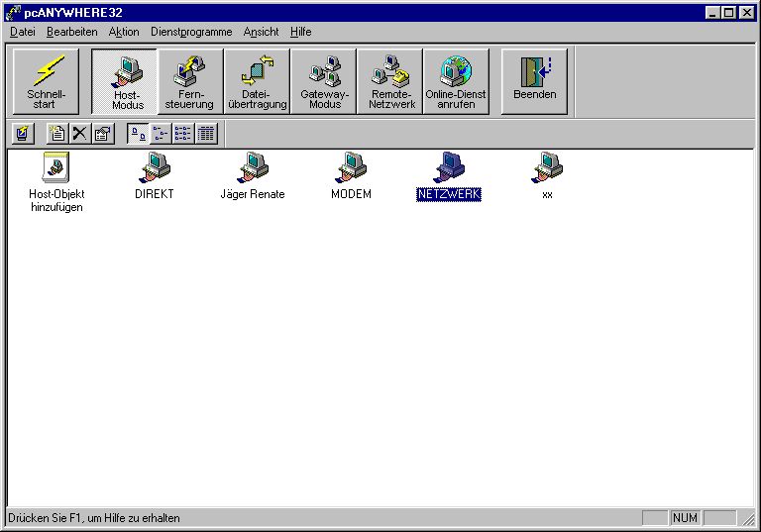The image size is (761, 532).
Task: Switch to list view
Action: (183, 134)
